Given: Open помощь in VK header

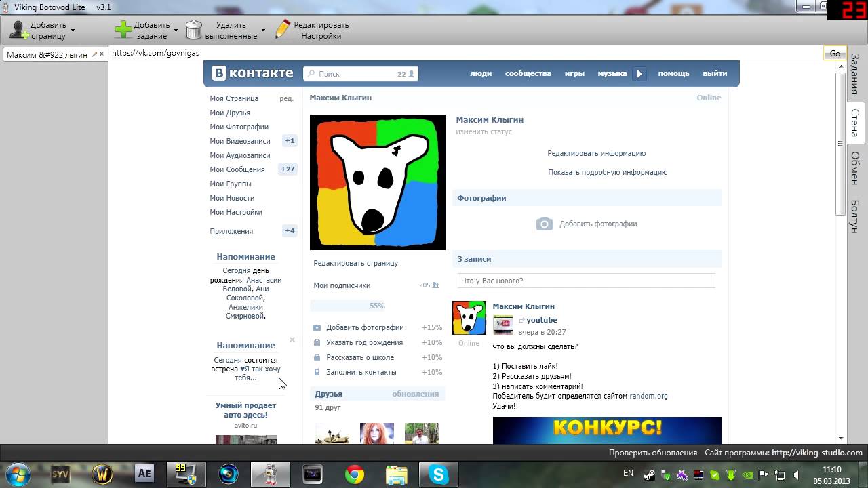Looking at the screenshot, I should [673, 73].
